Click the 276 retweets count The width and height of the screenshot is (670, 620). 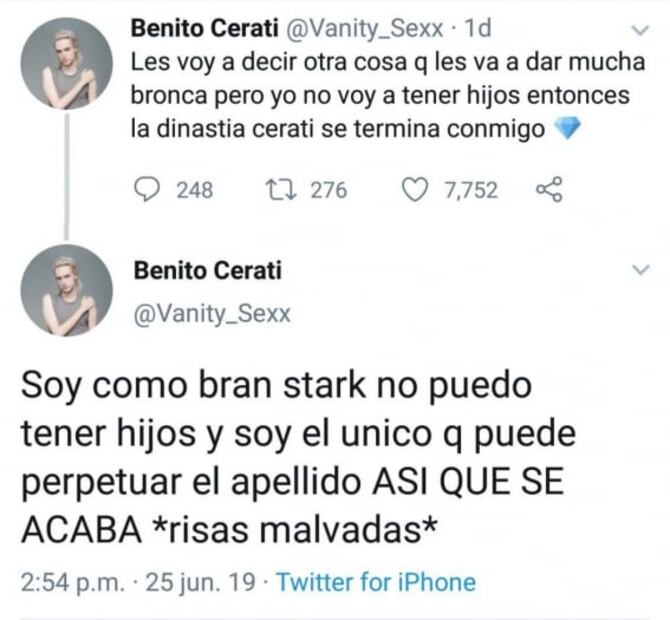[328, 189]
